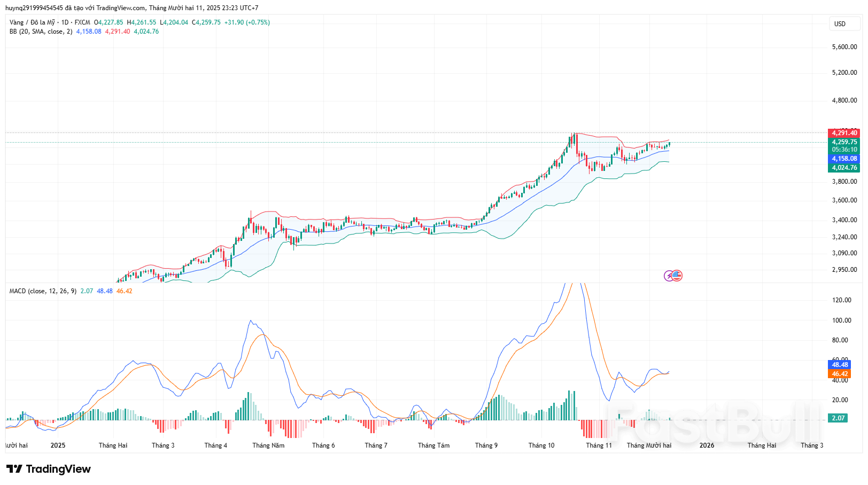Viewport: 868px width, 485px height.
Task: Click the green 4,259.75 current price label
Action: point(844,142)
